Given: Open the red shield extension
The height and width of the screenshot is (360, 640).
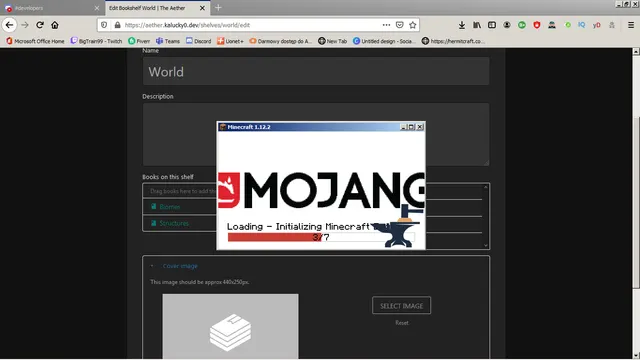Looking at the screenshot, I should click(x=537, y=25).
